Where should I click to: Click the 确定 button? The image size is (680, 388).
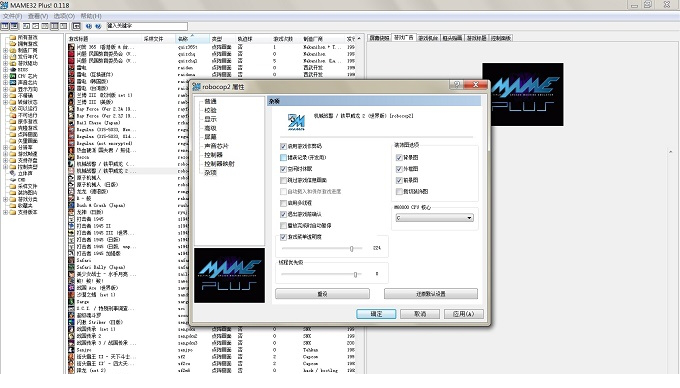tap(376, 314)
